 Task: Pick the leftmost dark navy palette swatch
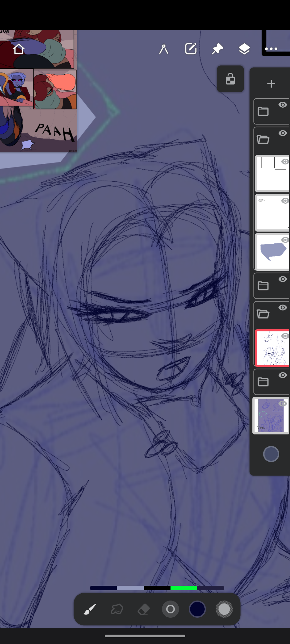coord(103,588)
